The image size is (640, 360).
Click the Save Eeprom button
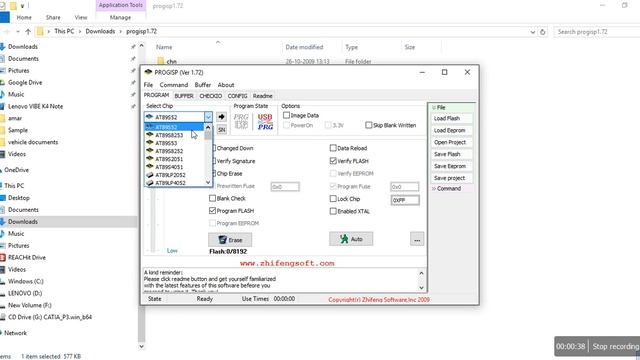(x=452, y=166)
